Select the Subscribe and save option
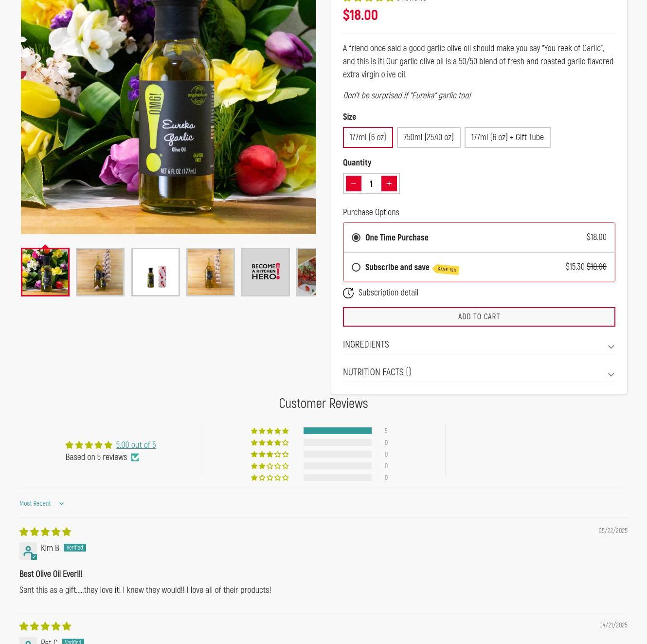Screen dimensions: 647x644 pyautogui.click(x=479, y=267)
